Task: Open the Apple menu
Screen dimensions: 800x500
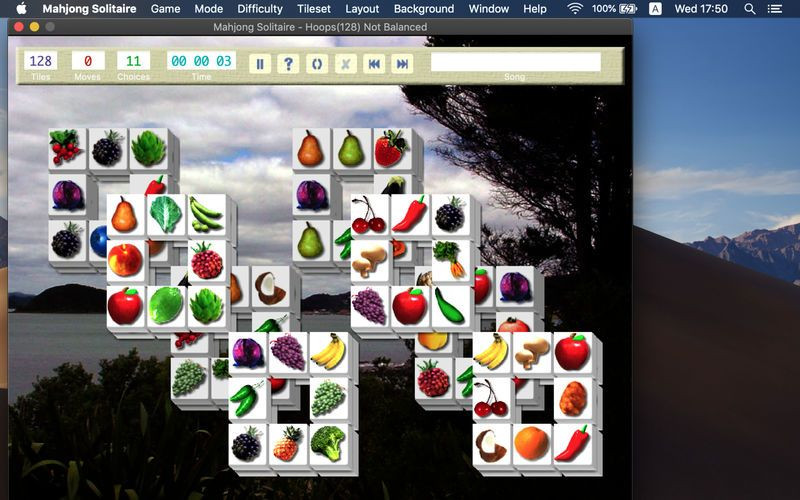Action: [21, 9]
